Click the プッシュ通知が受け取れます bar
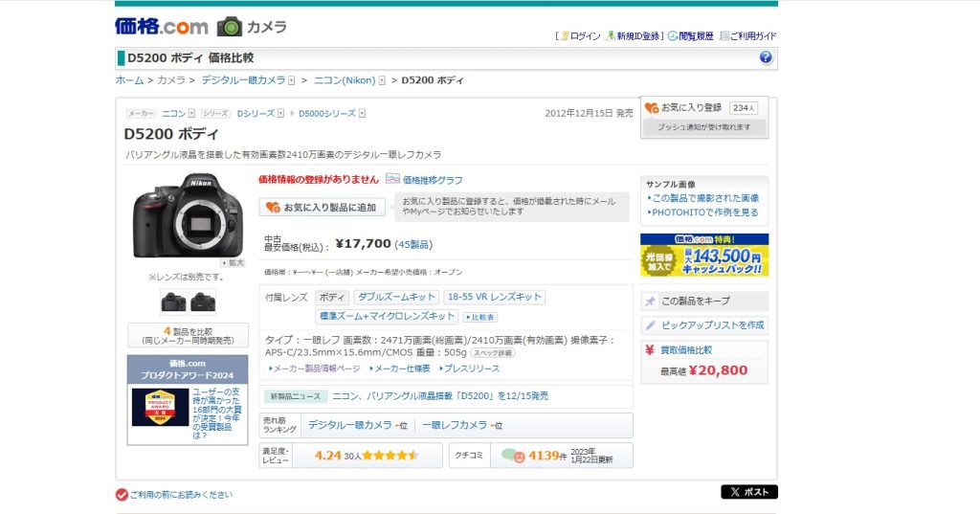Image resolution: width=980 pixels, height=514 pixels. pyautogui.click(x=703, y=127)
